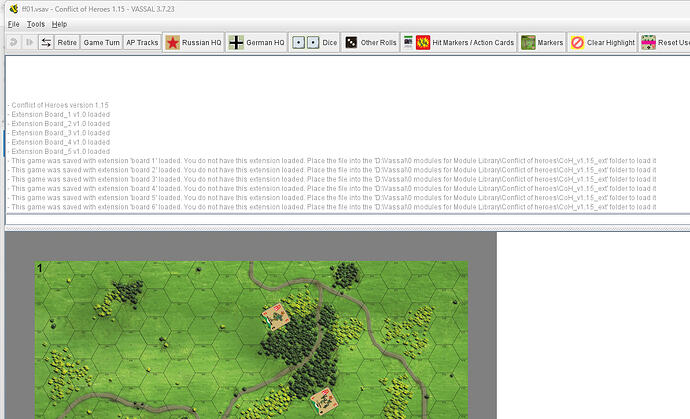Image resolution: width=690 pixels, height=419 pixels.
Task: Select the upper unit counter near forest
Action: (276, 317)
